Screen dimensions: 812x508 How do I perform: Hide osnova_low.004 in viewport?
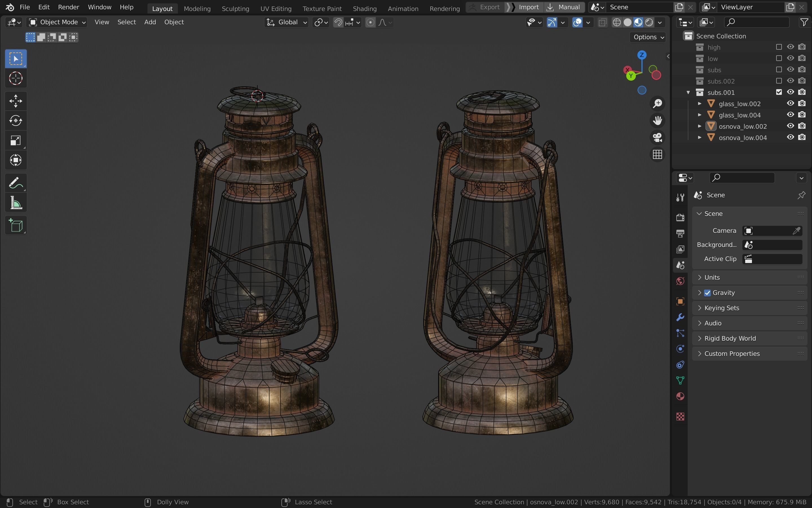(790, 137)
